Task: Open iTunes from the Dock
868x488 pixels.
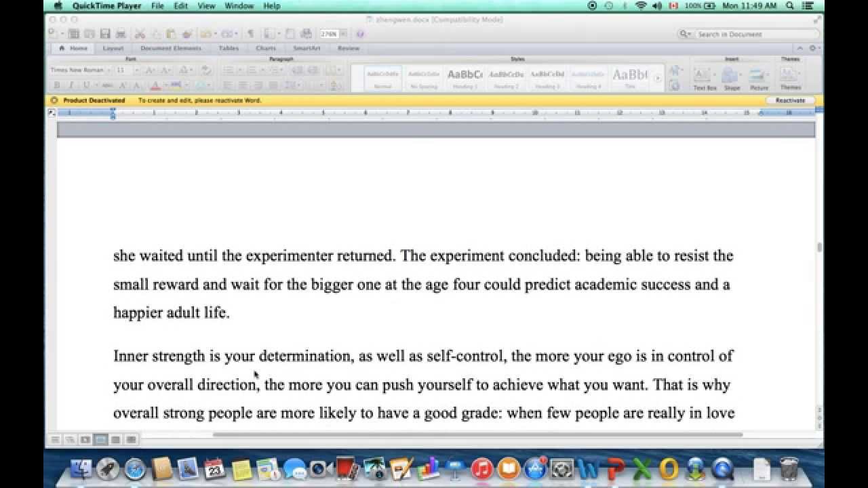Action: coord(481,468)
